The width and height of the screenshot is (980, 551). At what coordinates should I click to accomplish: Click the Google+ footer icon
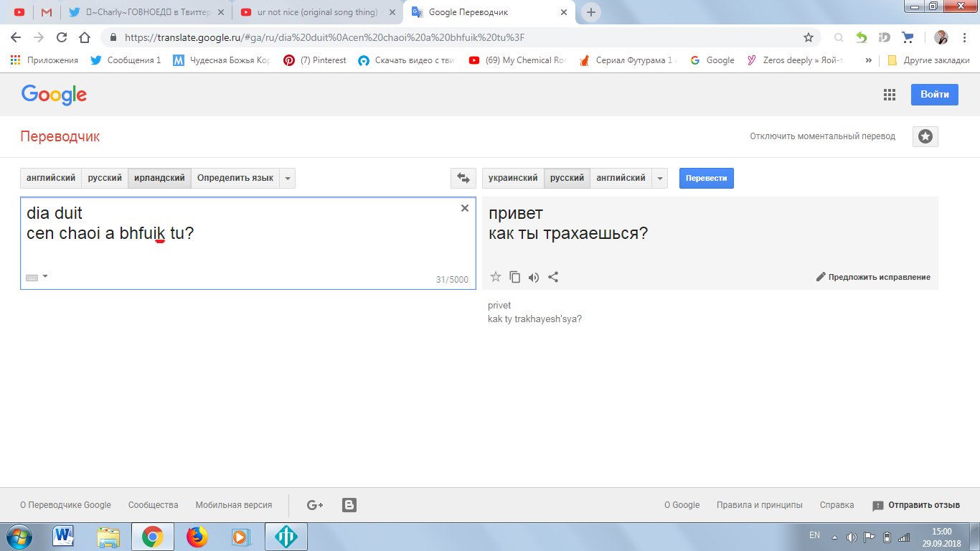315,505
